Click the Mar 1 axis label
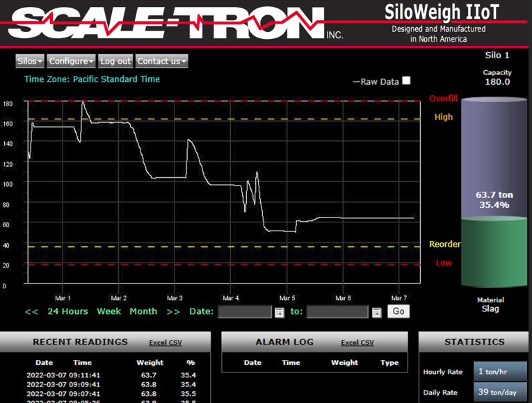Screen dimensions: 532x403 click(x=63, y=298)
